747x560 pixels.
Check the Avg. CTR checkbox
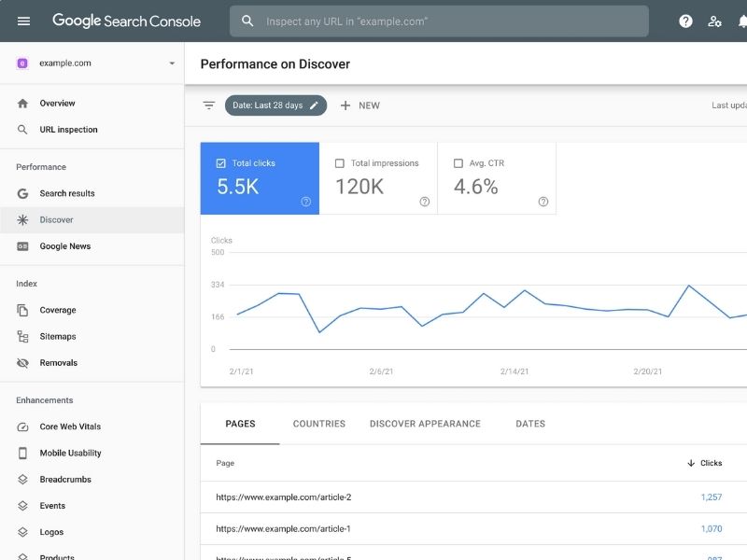click(x=458, y=163)
